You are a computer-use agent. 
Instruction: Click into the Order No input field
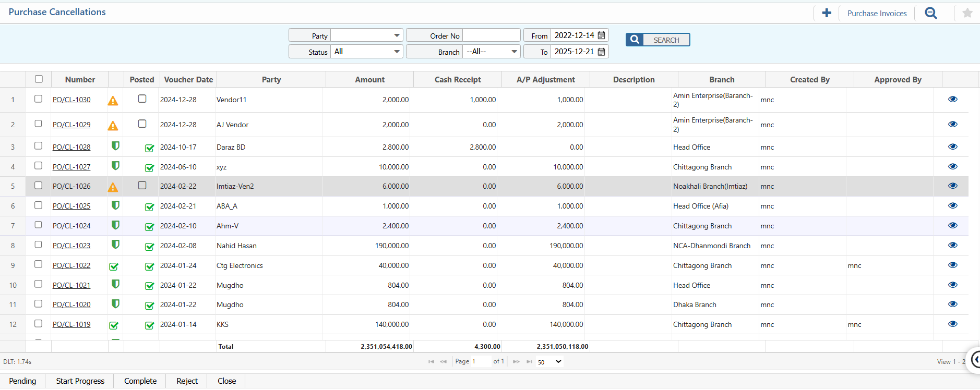click(x=491, y=35)
